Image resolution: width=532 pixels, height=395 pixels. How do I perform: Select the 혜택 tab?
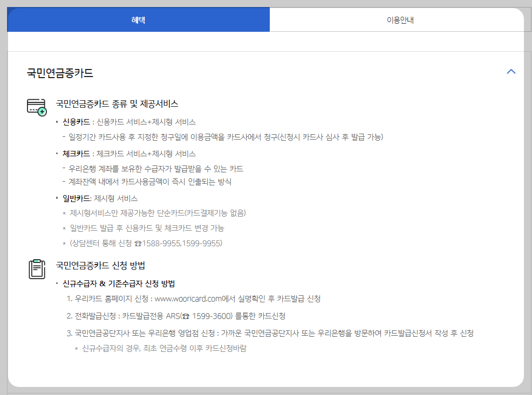[x=138, y=19]
